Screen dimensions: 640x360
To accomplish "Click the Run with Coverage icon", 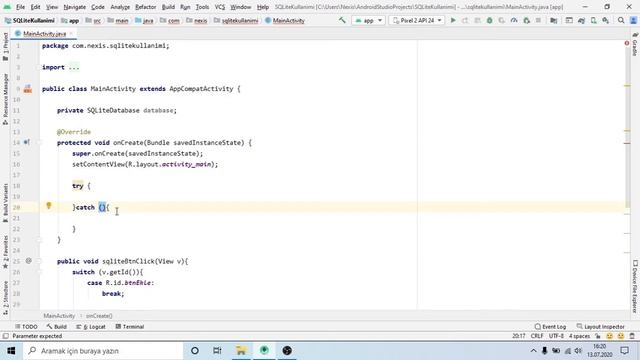I will (502, 20).
